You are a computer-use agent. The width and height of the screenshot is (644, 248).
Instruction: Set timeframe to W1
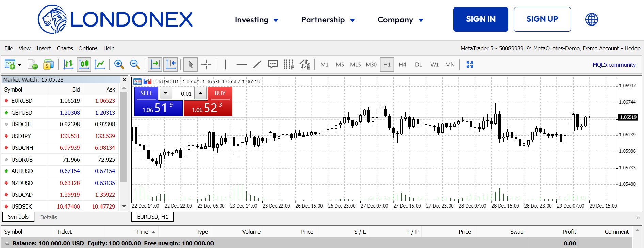(435, 64)
